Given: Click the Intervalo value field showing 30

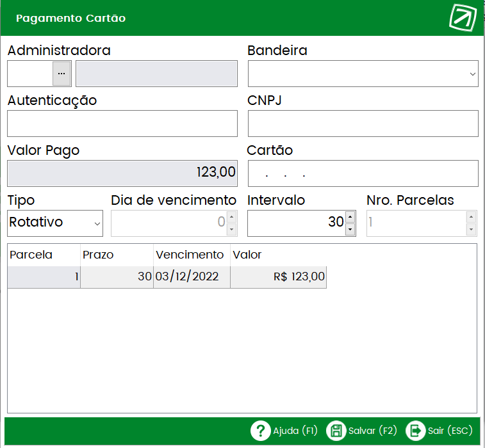Looking at the screenshot, I should point(297,223).
